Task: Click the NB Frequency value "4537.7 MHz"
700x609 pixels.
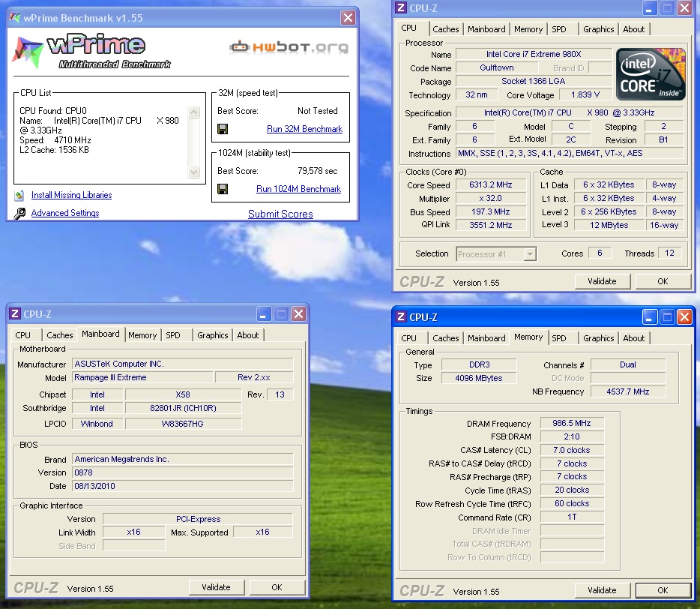Action: point(628,391)
